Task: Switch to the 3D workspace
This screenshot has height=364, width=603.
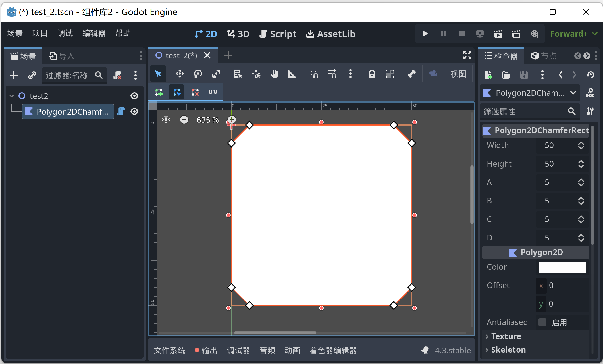Action: [x=238, y=34]
